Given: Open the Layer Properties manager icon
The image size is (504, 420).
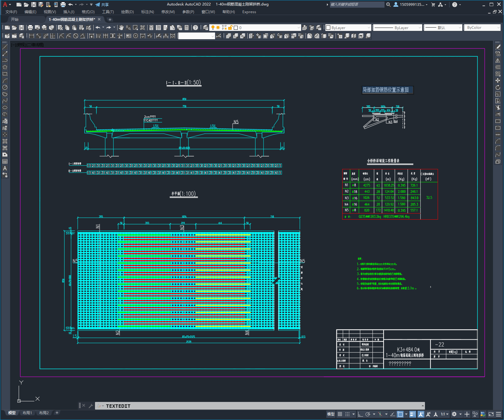Looking at the screenshot, I should [206, 28].
